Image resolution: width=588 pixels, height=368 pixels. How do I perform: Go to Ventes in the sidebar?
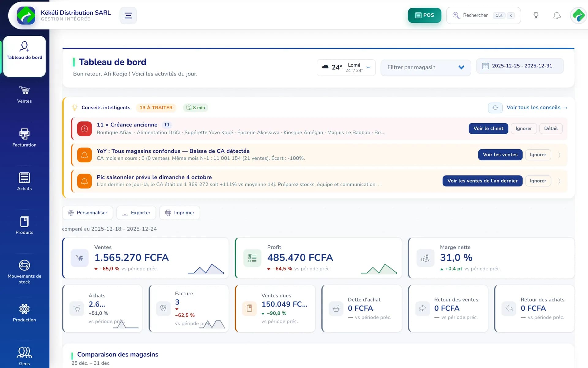pos(24,95)
